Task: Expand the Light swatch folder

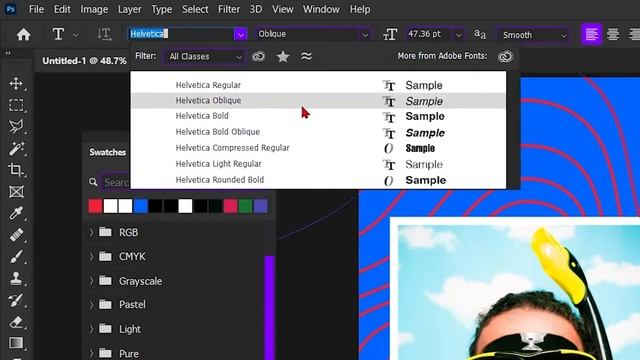Action: (x=91, y=329)
